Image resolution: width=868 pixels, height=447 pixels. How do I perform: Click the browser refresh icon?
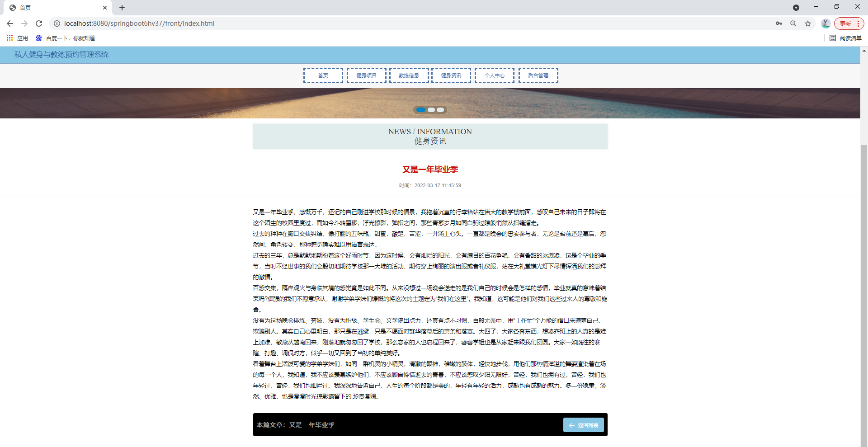38,24
